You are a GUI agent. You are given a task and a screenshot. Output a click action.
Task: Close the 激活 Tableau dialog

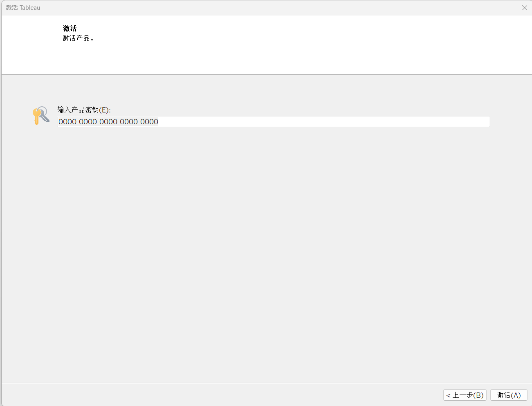tap(524, 8)
